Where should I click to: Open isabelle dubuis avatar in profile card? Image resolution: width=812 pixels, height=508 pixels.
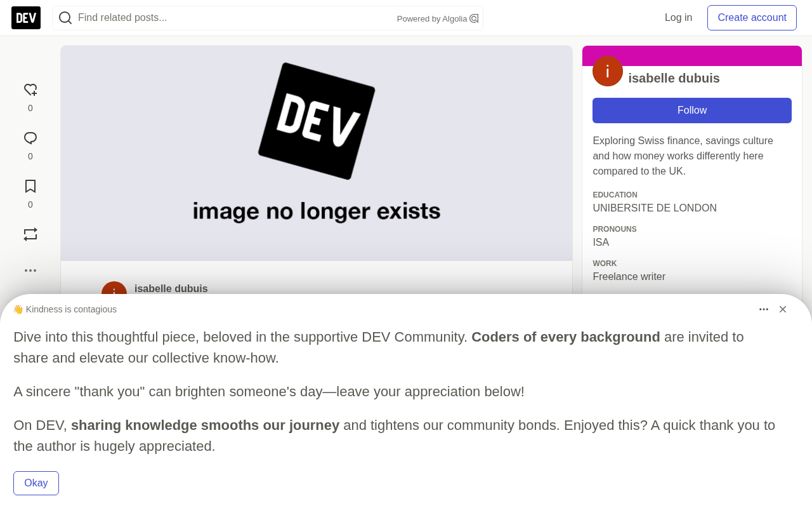tap(608, 71)
